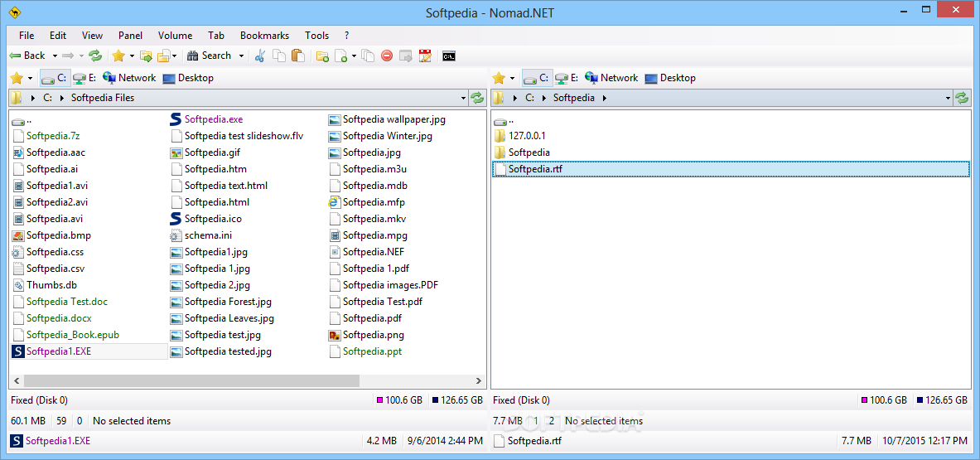Open the 127.0.0.1 folder in right panel

(x=521, y=136)
